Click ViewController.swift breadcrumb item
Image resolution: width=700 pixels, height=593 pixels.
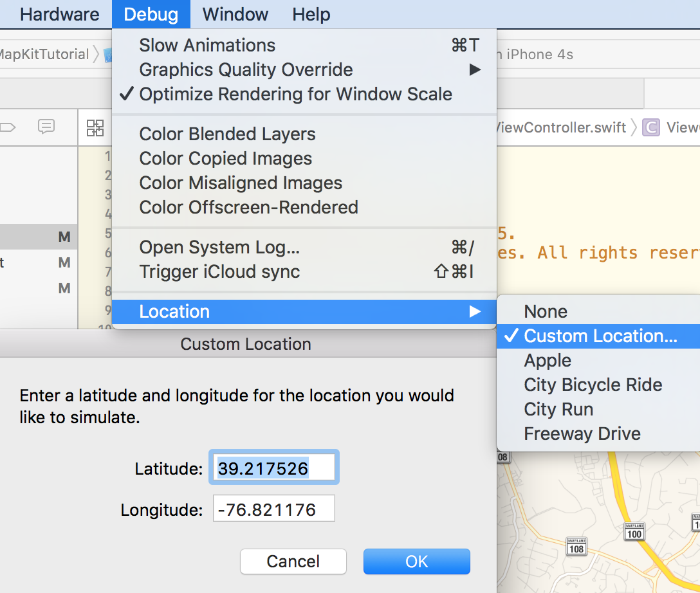click(x=560, y=127)
